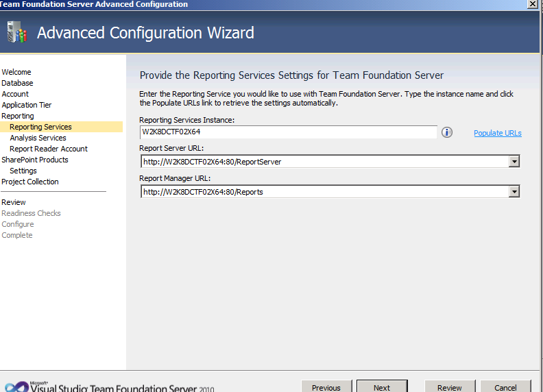Screen dimensions: 543x392
Task: Select the Welcome step in sidebar
Action: click(16, 72)
